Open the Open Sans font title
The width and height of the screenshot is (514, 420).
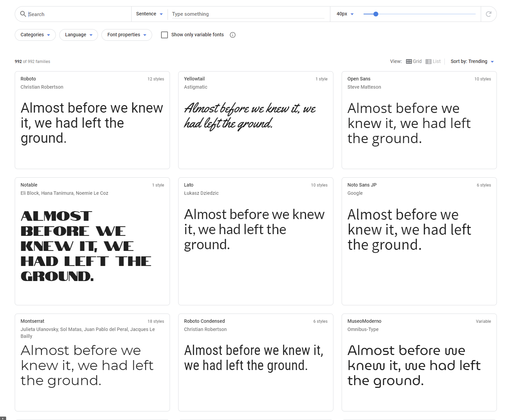[359, 79]
